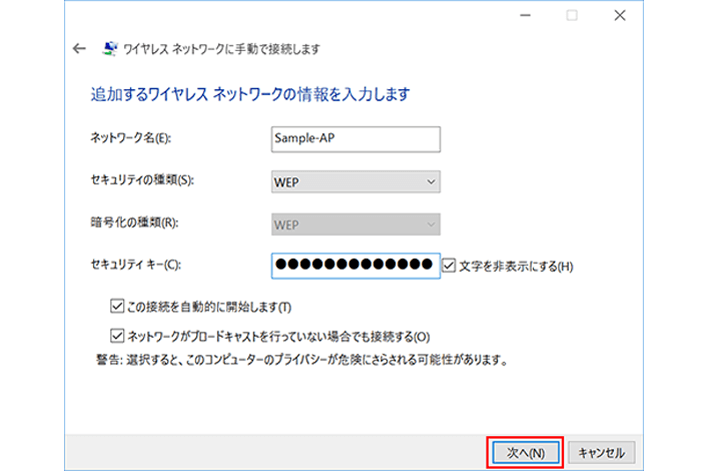Maximize the dialog window
Viewport: 710px width, 471px height.
[572, 15]
